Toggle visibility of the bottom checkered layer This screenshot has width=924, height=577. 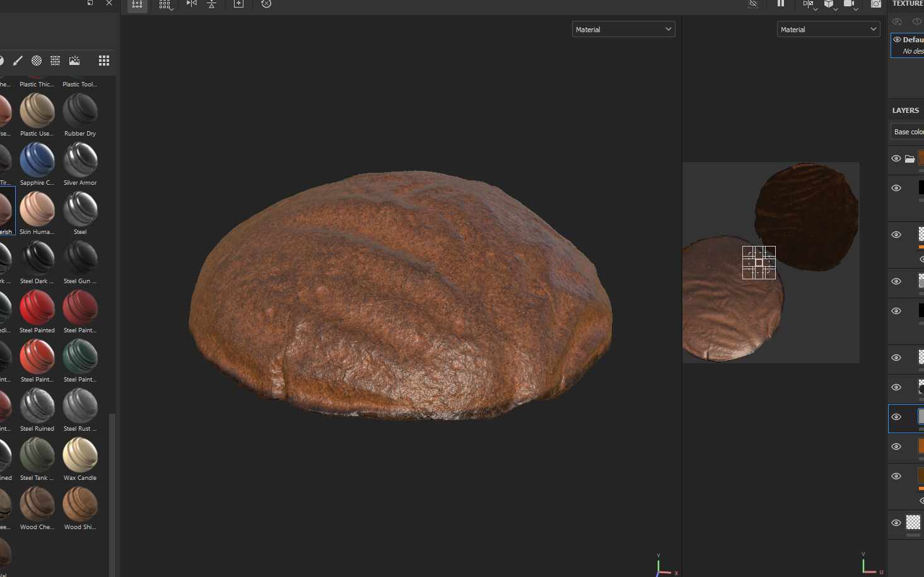click(896, 522)
